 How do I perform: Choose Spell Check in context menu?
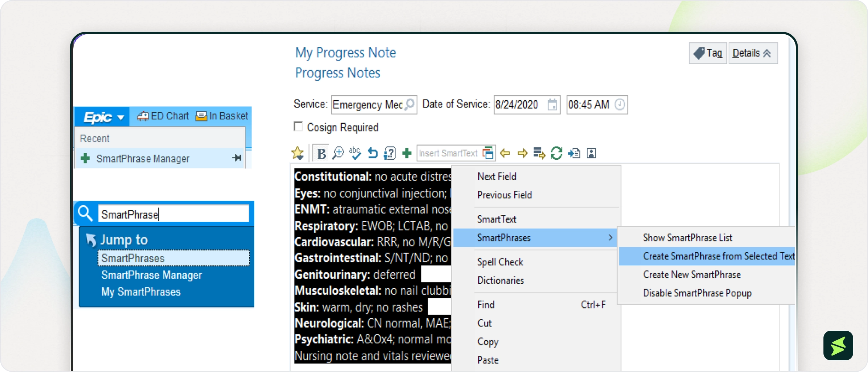pos(500,262)
